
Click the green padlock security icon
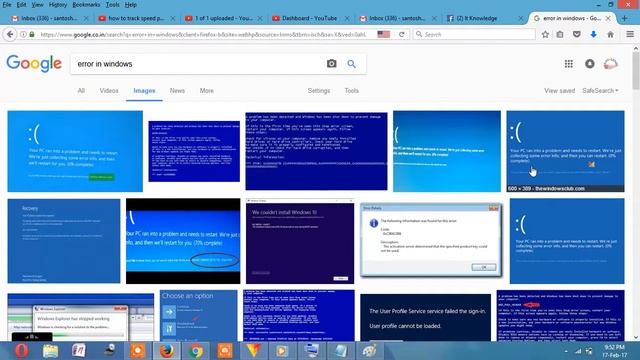click(32, 34)
